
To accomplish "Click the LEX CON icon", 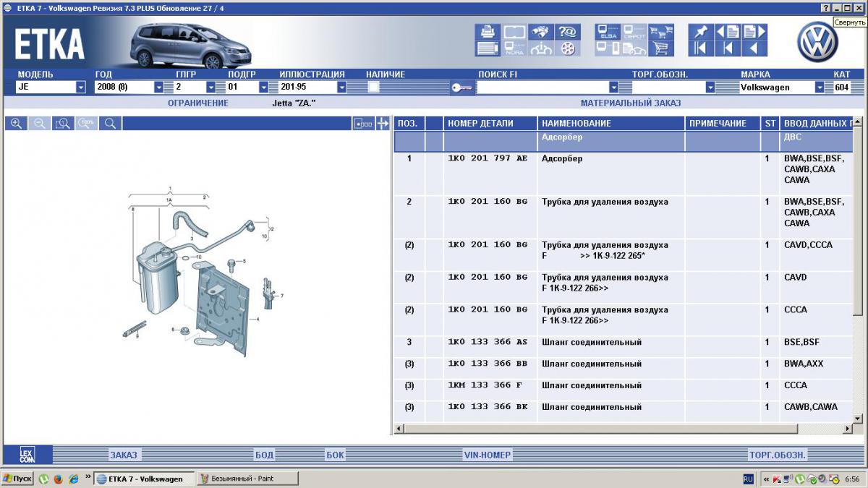I will [27, 455].
